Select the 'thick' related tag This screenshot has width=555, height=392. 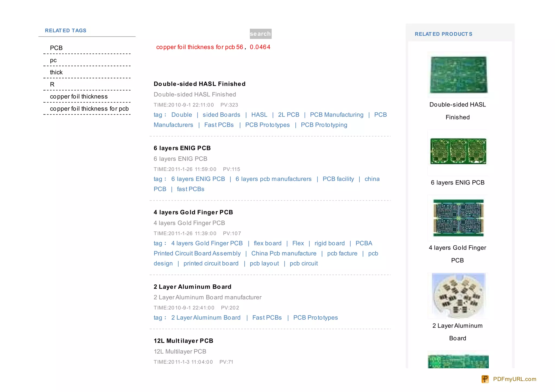point(56,72)
